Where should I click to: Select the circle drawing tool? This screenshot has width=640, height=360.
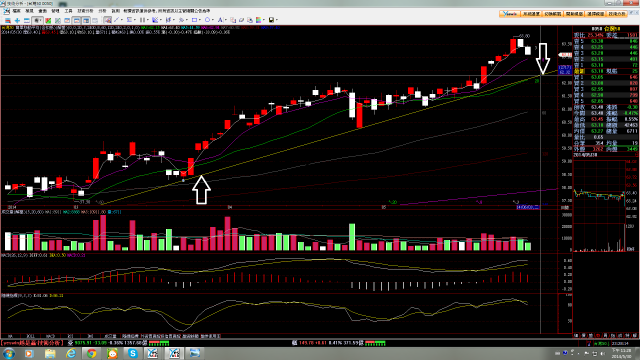(x=207, y=20)
